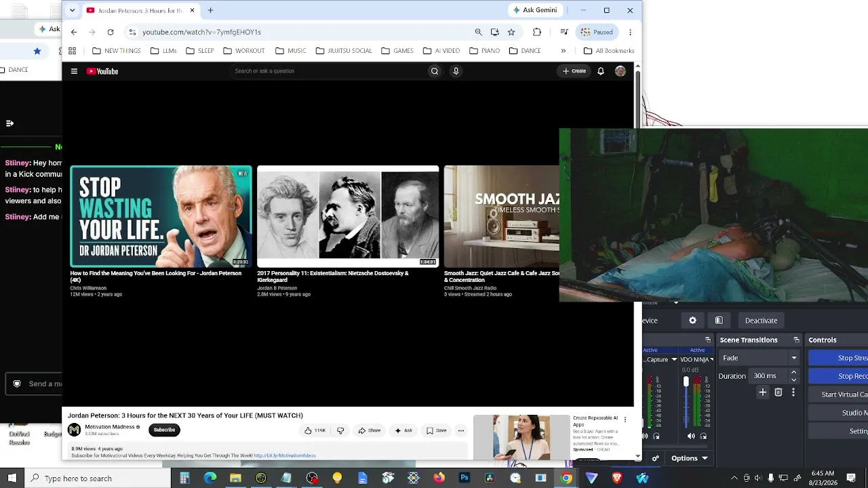Viewport: 868px width, 488px height.
Task: Open the Chrome tab search dropdown
Action: (73, 10)
